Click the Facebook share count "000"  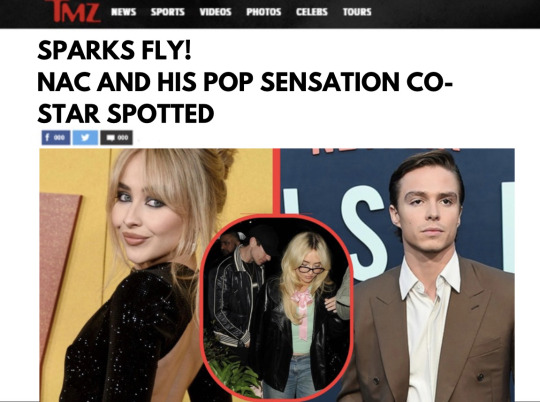pyautogui.click(x=60, y=138)
